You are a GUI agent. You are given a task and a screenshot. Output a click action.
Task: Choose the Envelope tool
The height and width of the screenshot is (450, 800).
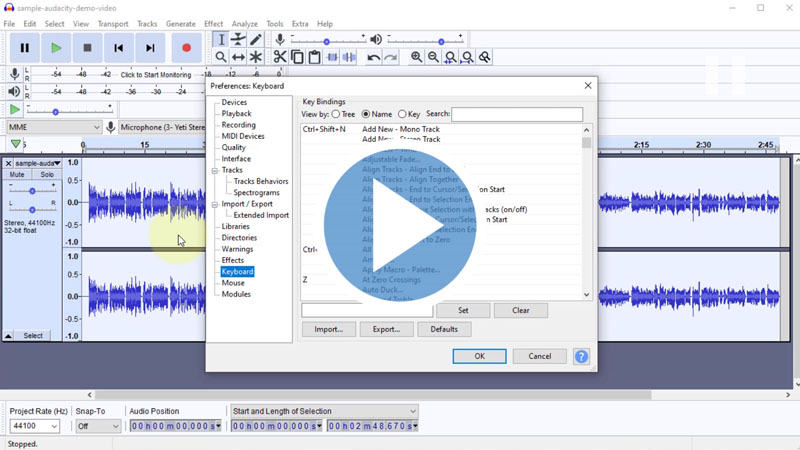coord(238,39)
